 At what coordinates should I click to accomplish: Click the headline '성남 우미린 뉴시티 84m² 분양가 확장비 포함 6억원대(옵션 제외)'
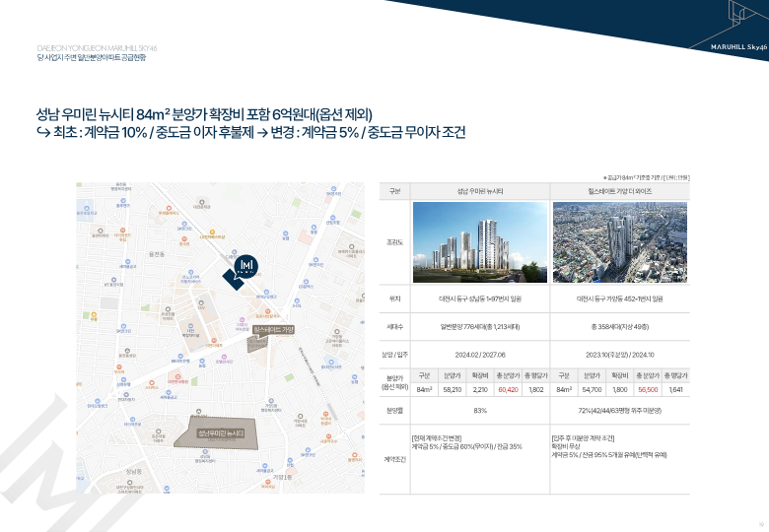[x=204, y=114]
